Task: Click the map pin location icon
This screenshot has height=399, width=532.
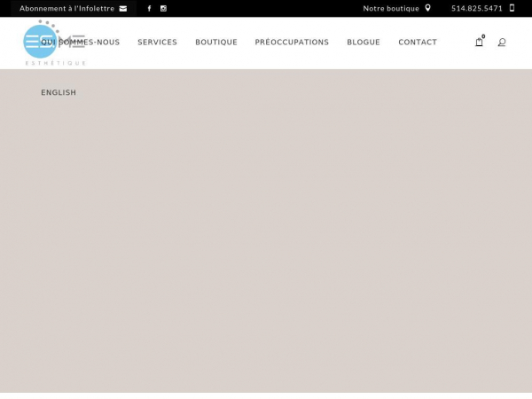Action: (x=428, y=8)
